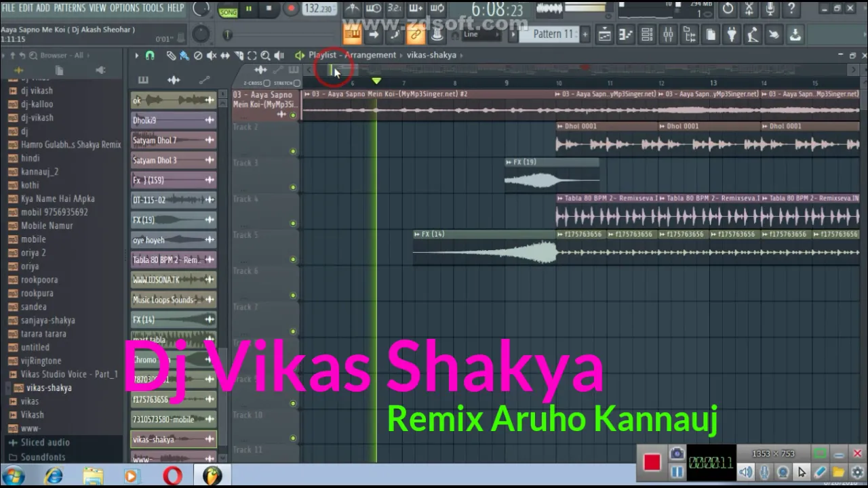Select the Draw pencil tool in playlist

(171, 56)
